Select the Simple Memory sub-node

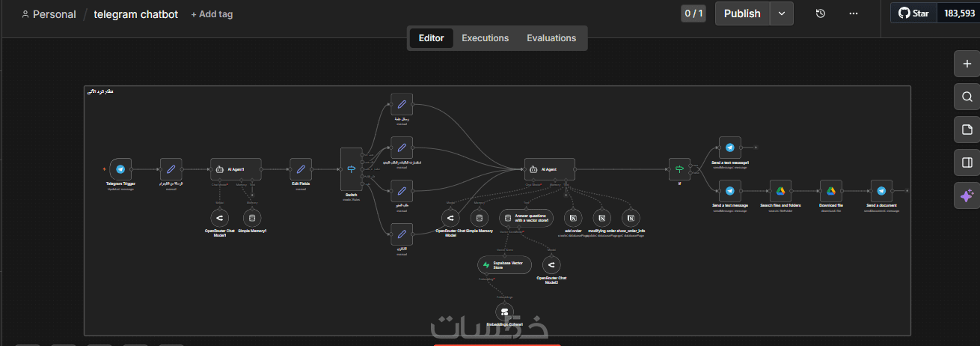click(x=480, y=218)
